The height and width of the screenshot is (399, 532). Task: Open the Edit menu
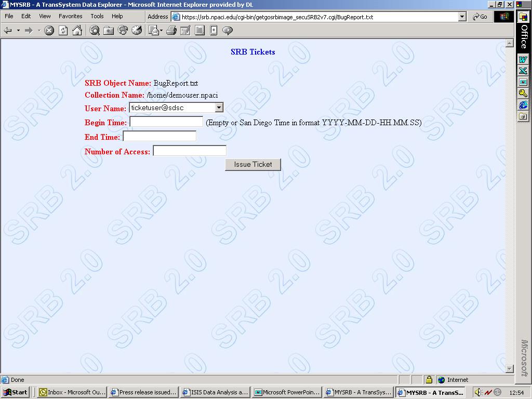tap(26, 16)
